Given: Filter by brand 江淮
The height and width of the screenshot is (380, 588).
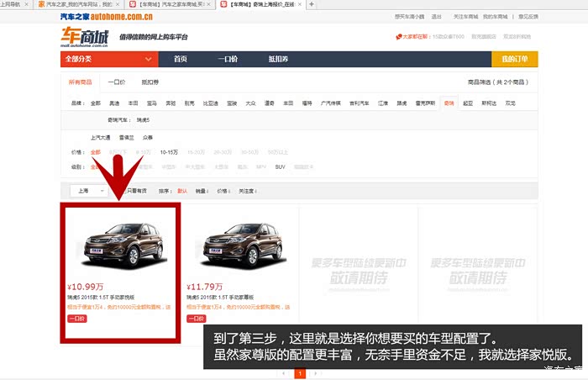Looking at the screenshot, I should coord(383,103).
